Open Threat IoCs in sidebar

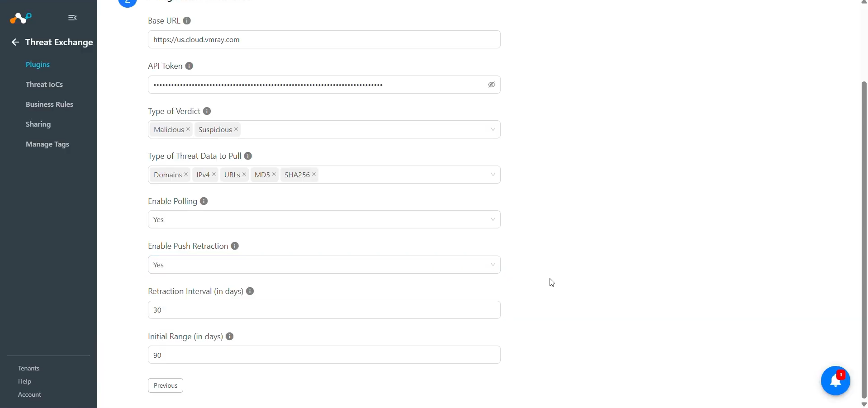click(x=44, y=85)
